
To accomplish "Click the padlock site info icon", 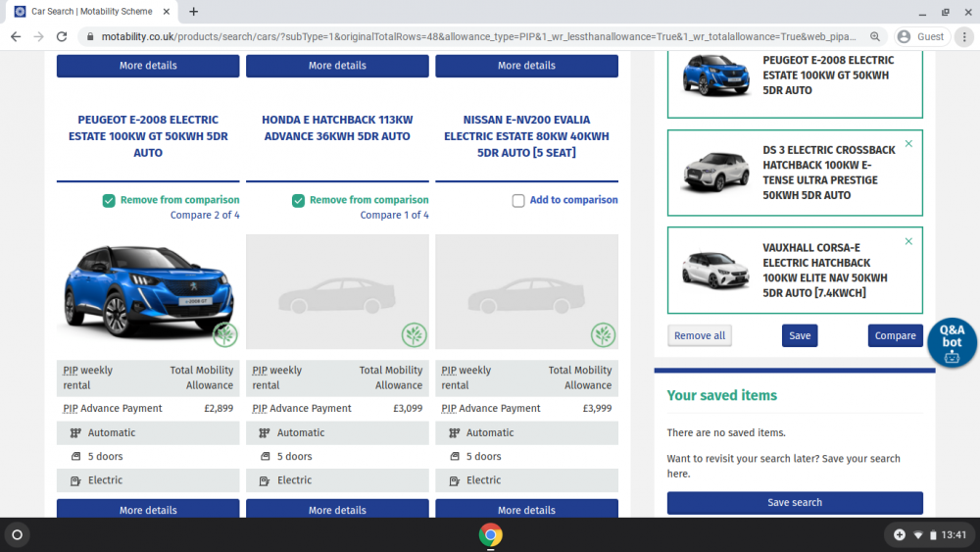I will [90, 37].
